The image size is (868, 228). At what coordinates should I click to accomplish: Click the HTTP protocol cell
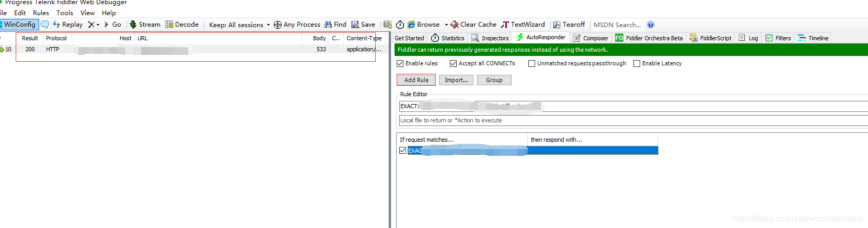pos(53,49)
